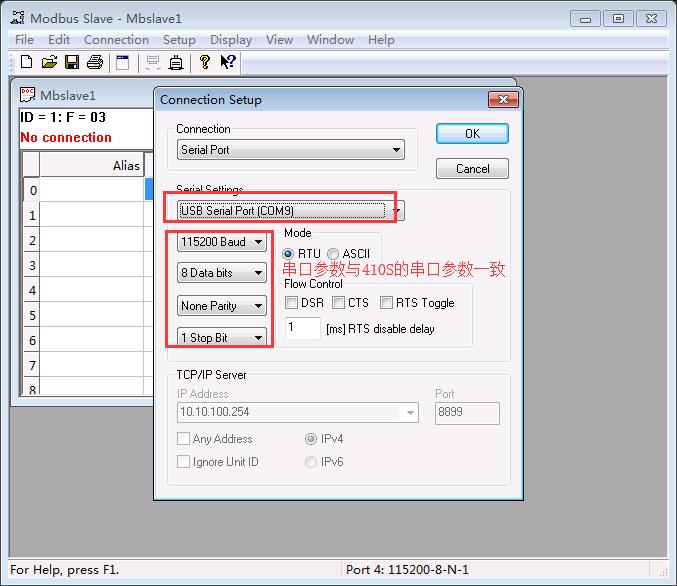The image size is (677, 586).
Task: Open the None Parity dropdown
Action: [x=222, y=306]
